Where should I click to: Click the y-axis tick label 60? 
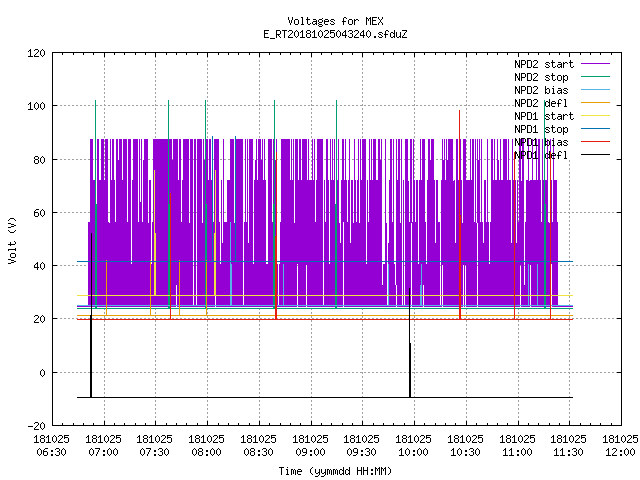point(40,213)
